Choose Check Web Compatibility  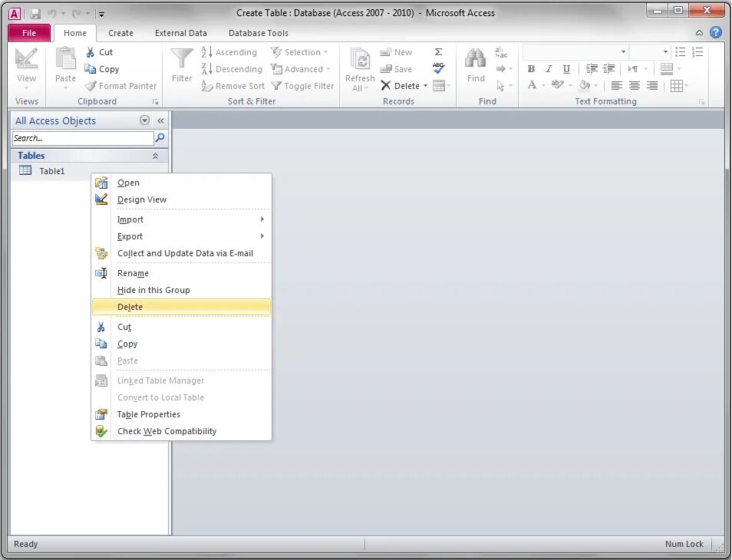[182, 431]
